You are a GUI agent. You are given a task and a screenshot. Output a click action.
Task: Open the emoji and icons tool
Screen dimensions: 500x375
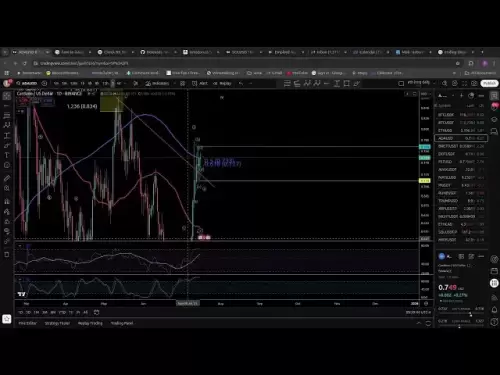[7, 165]
